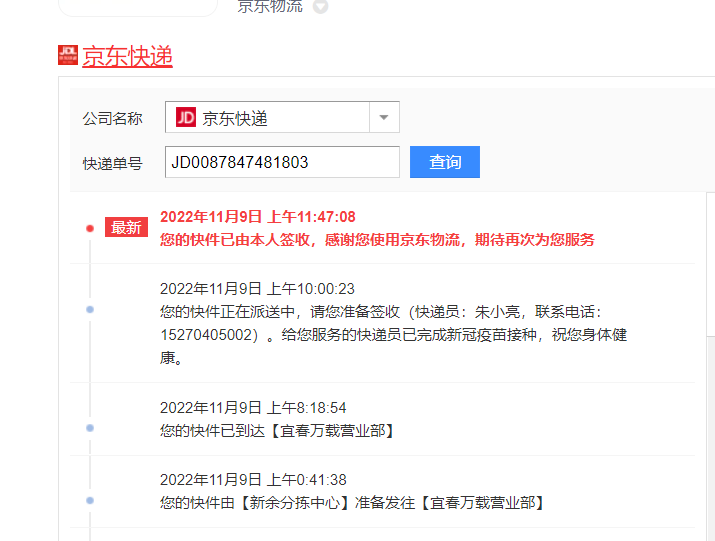Click the 新余分拣中心 dispatch text line
Viewport: 715px width, 541px height.
coord(352,503)
